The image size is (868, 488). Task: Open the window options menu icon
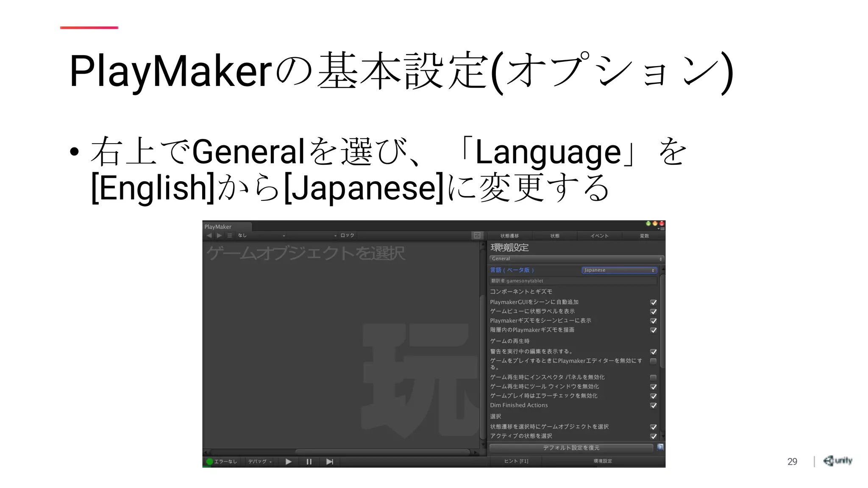(662, 229)
